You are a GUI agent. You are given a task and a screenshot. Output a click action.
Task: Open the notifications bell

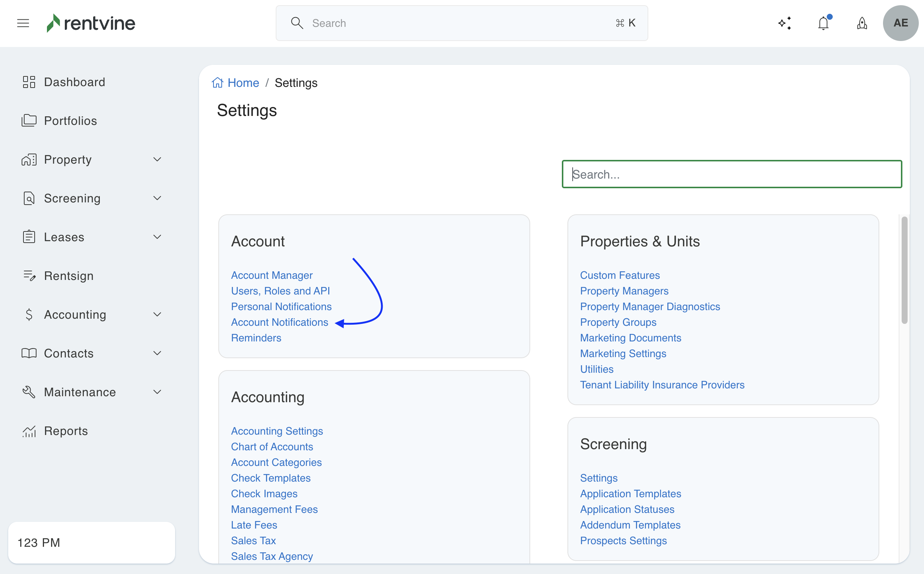tap(823, 23)
